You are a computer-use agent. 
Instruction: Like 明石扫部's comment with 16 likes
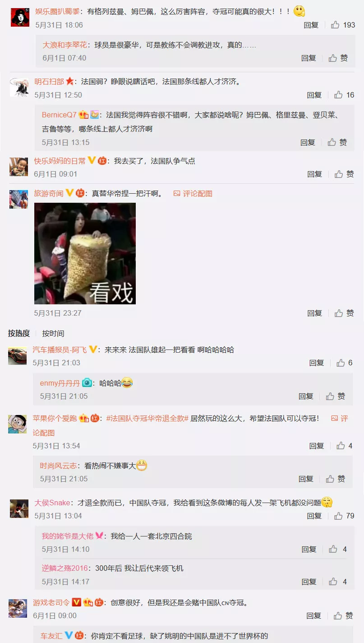(x=344, y=95)
